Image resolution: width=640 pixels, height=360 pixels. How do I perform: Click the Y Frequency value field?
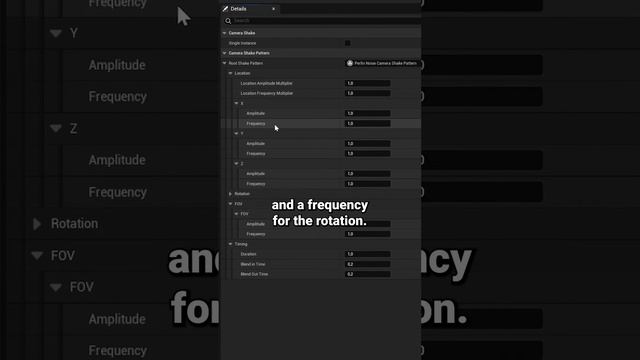click(x=368, y=153)
